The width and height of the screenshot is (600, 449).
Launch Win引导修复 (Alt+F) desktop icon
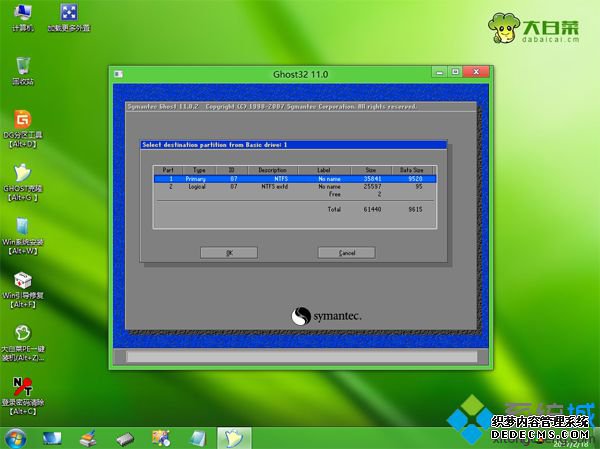click(23, 290)
